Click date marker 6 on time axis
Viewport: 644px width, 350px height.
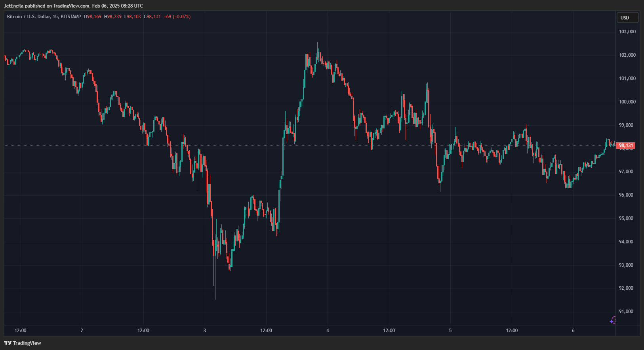[573, 331]
